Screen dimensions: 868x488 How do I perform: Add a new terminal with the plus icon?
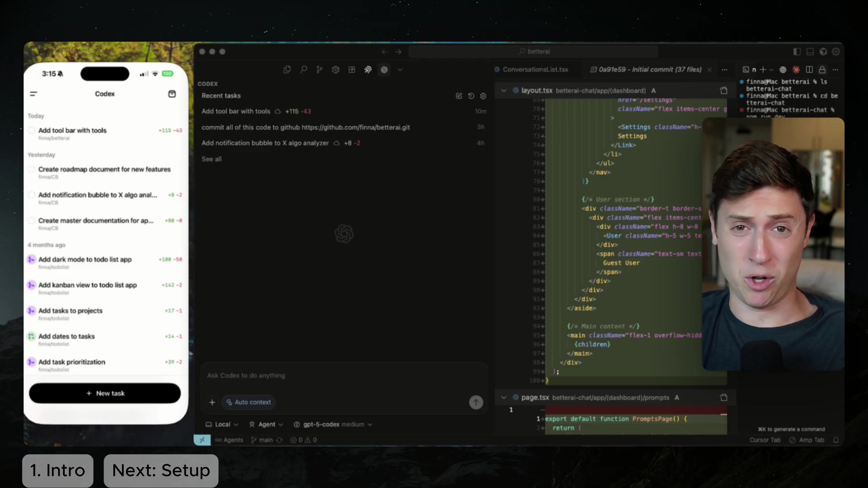point(763,70)
